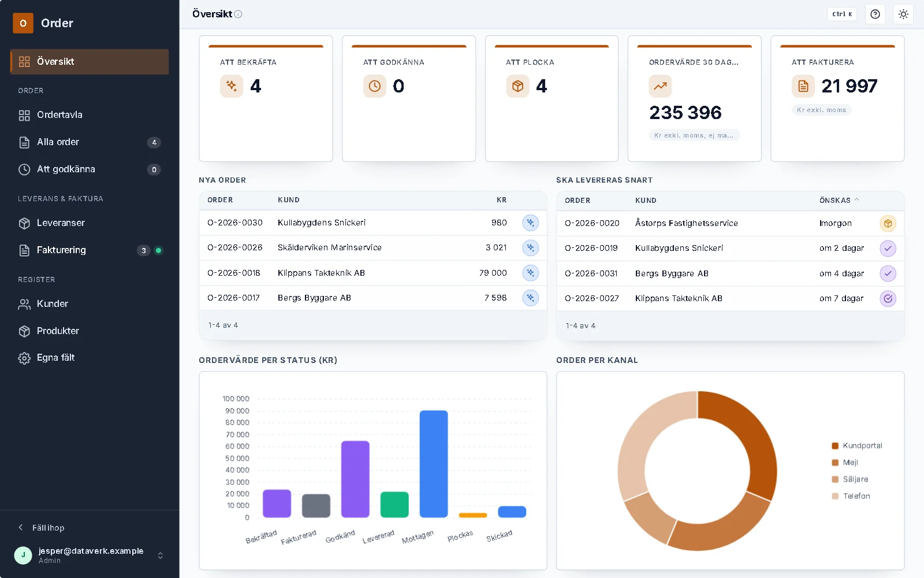Viewport: 924px width, 578px height.
Task: Open Leveranser in the sidebar
Action: pyautogui.click(x=90, y=223)
